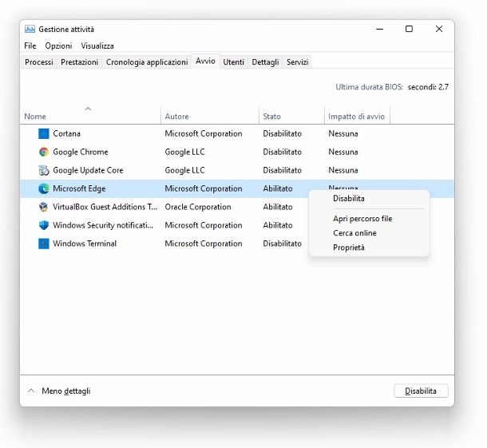Open the Opzioni menu
The width and height of the screenshot is (487, 448).
click(58, 46)
